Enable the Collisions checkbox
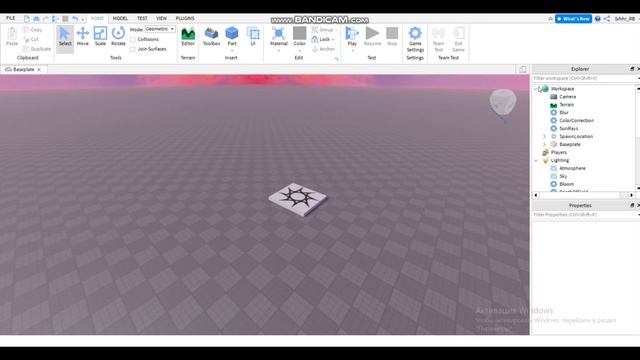 click(x=133, y=40)
